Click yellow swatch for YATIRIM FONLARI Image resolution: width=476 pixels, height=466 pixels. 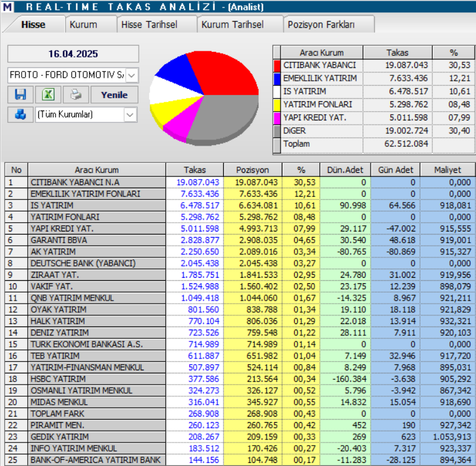[x=277, y=104]
